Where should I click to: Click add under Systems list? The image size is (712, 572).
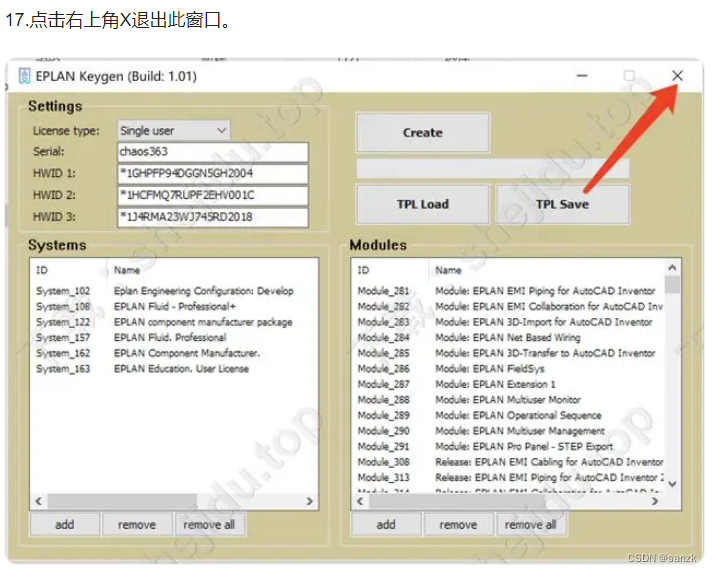click(64, 525)
